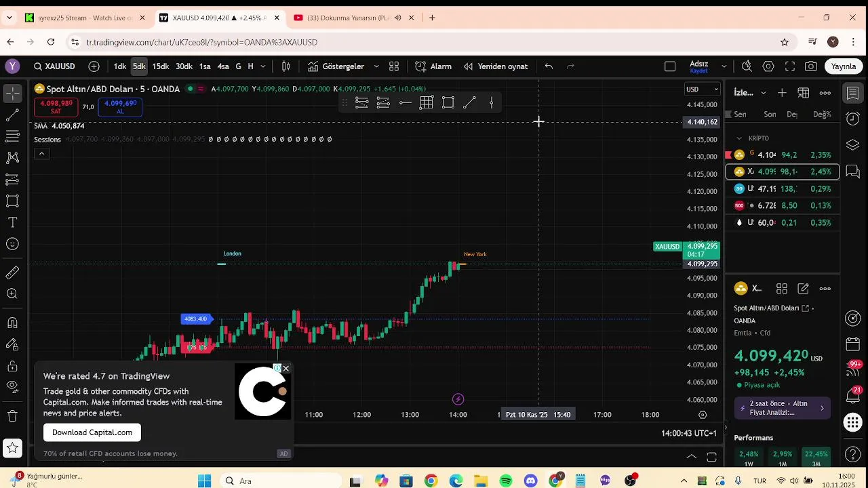This screenshot has height=488, width=868.
Task: Select the trend line drawing tool
Action: click(12, 115)
